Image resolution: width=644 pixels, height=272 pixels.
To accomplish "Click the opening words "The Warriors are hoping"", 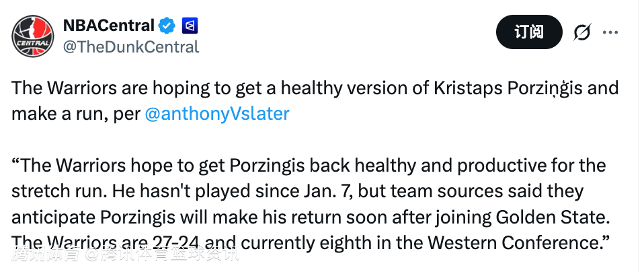I will (87, 88).
